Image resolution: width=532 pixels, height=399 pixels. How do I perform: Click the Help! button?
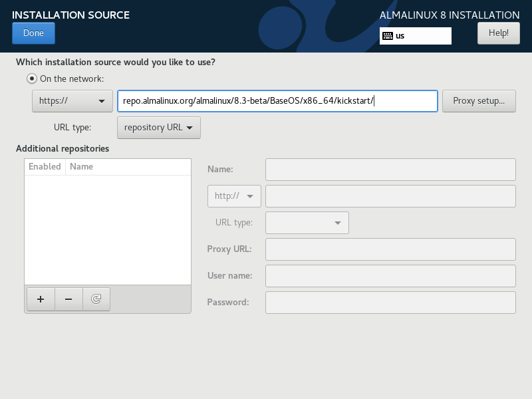(498, 33)
